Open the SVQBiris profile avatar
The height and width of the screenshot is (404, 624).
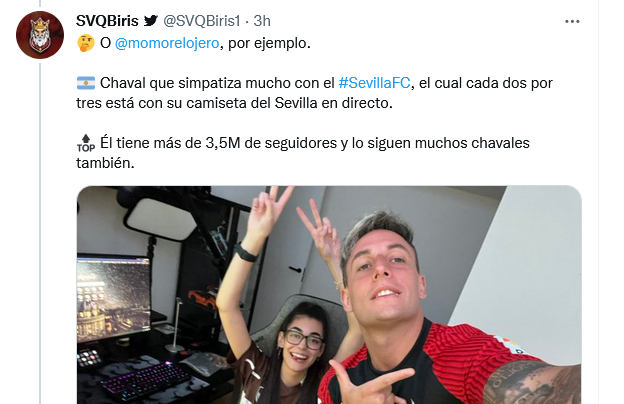(x=40, y=35)
